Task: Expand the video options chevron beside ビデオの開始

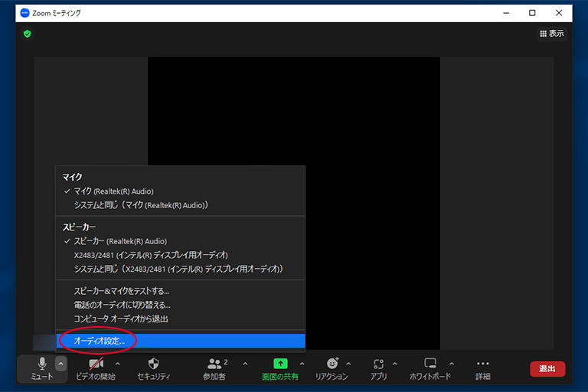Action: (x=117, y=364)
